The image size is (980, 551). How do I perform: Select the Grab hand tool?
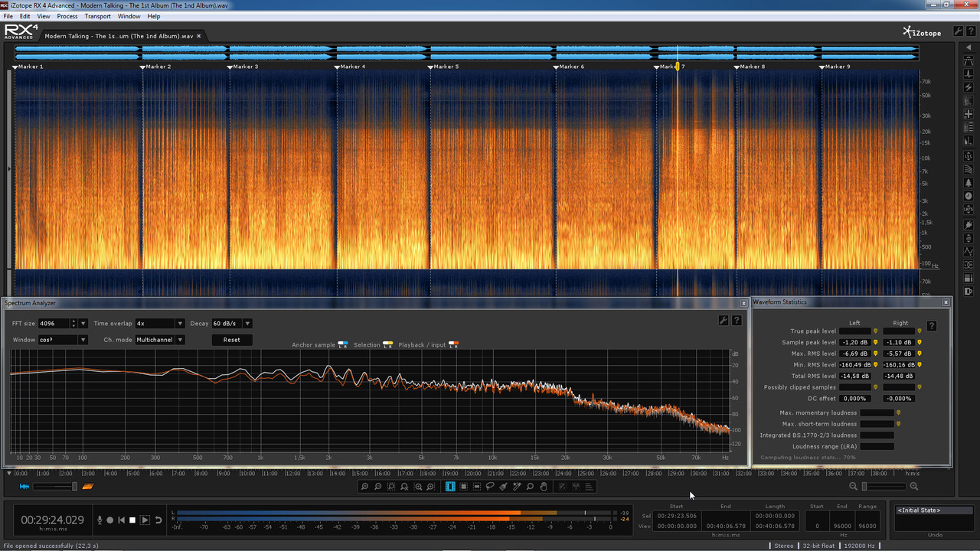tap(544, 487)
